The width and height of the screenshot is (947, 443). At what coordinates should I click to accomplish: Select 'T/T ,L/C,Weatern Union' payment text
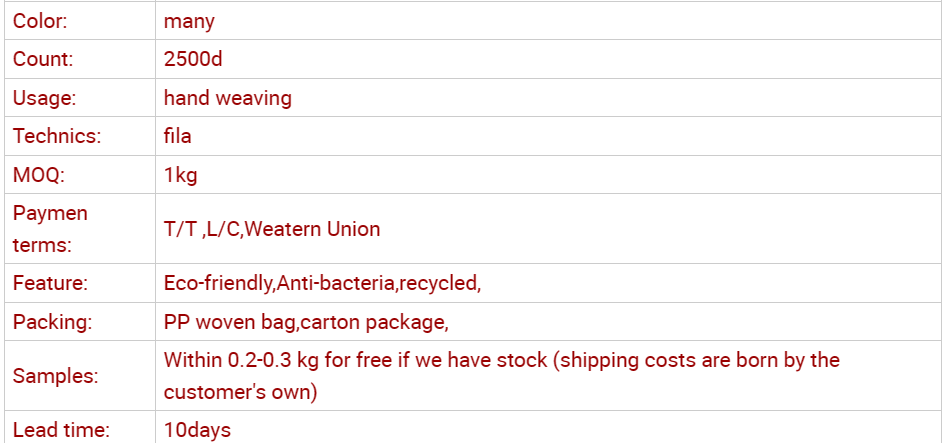tap(272, 229)
